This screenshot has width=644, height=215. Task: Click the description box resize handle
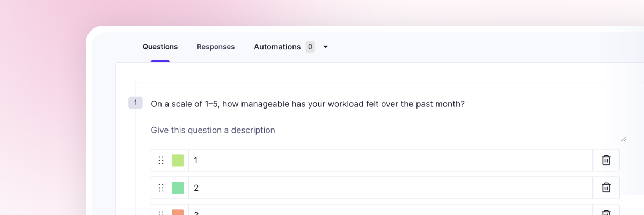click(623, 138)
